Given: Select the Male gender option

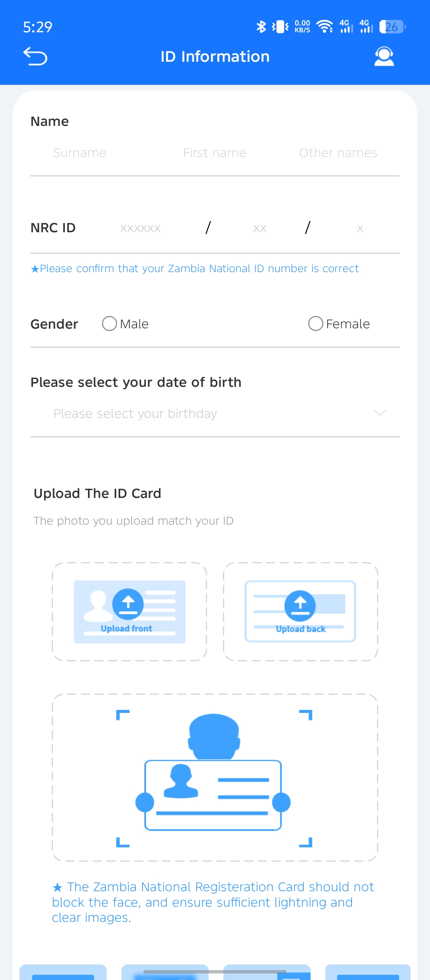Looking at the screenshot, I should tap(109, 323).
